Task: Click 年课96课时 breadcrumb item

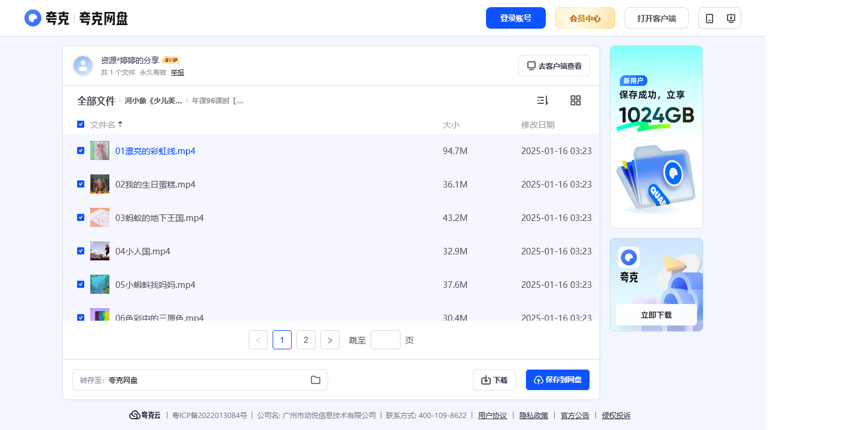Action: [x=218, y=101]
